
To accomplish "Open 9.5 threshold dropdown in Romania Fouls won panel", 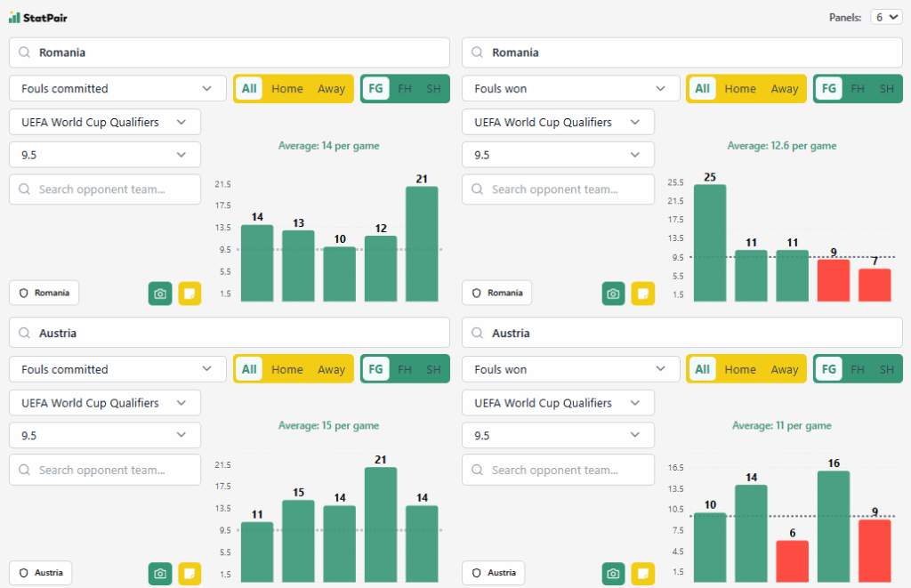I will point(558,155).
